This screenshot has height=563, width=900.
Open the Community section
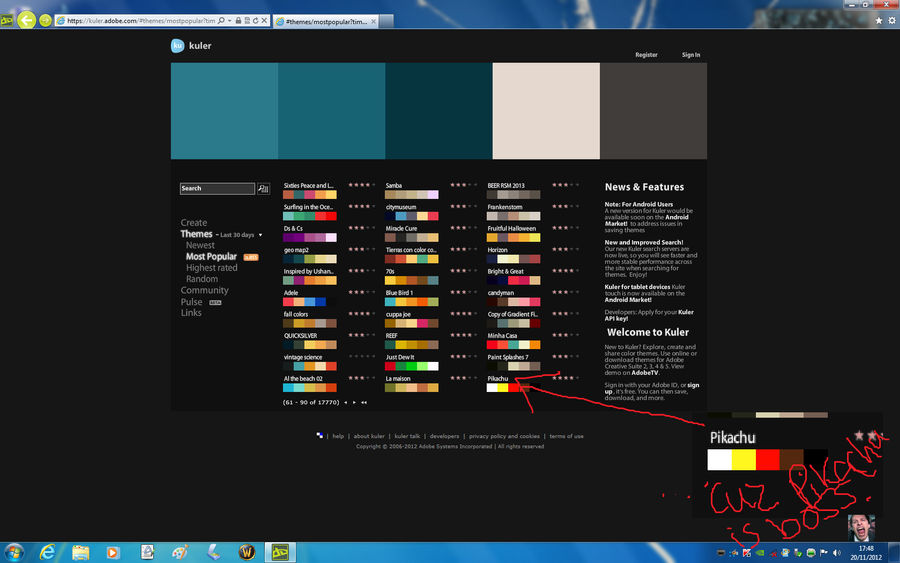point(204,290)
